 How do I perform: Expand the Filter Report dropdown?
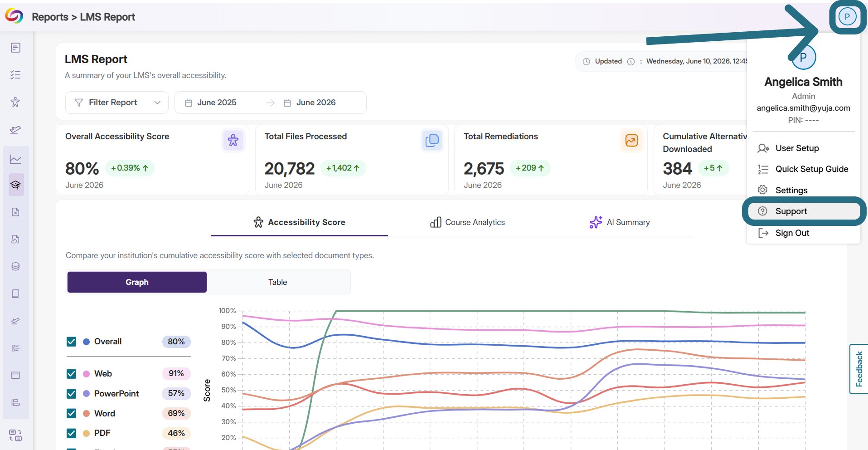(x=117, y=103)
